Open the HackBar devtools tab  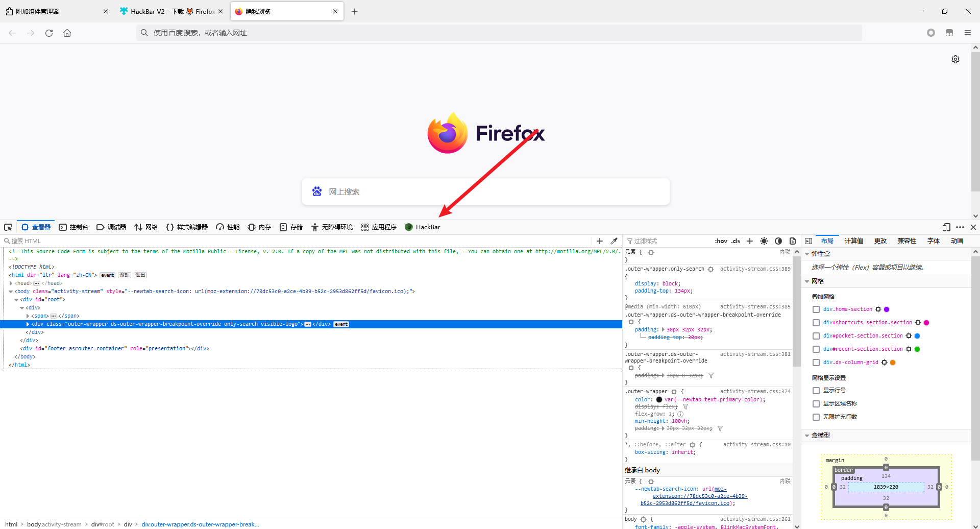point(423,227)
